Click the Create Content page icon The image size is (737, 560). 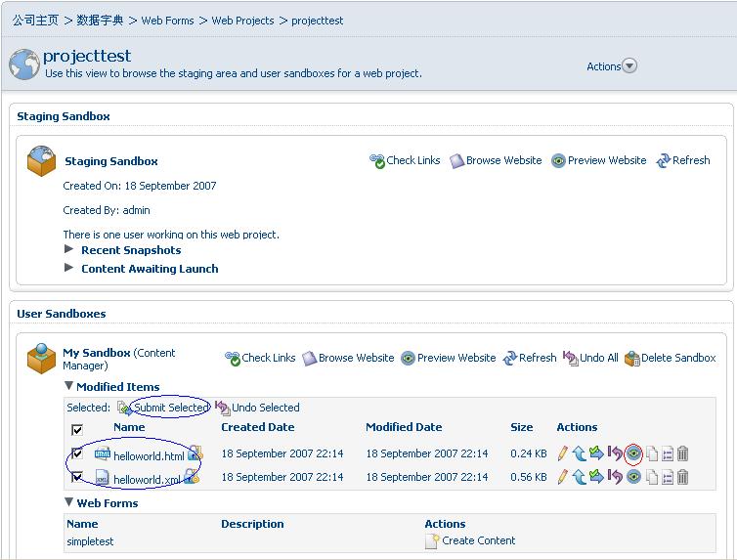point(432,540)
